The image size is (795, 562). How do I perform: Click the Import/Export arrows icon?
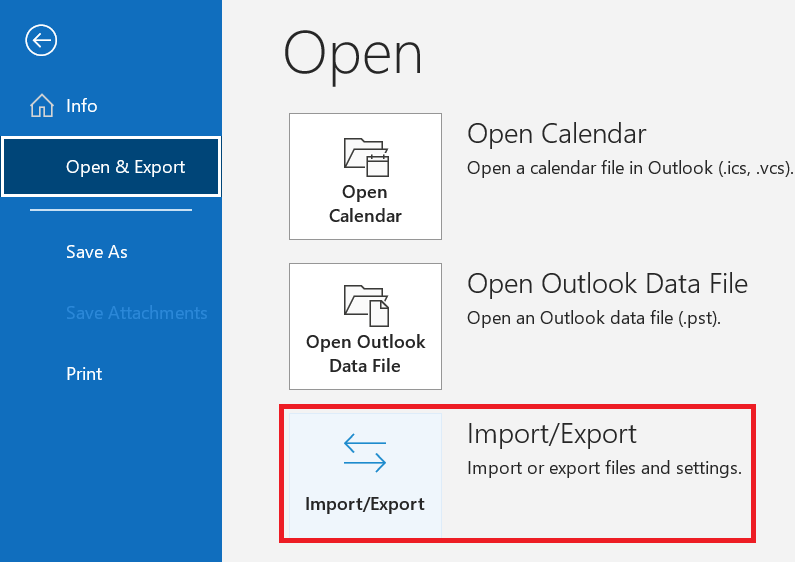(x=365, y=453)
